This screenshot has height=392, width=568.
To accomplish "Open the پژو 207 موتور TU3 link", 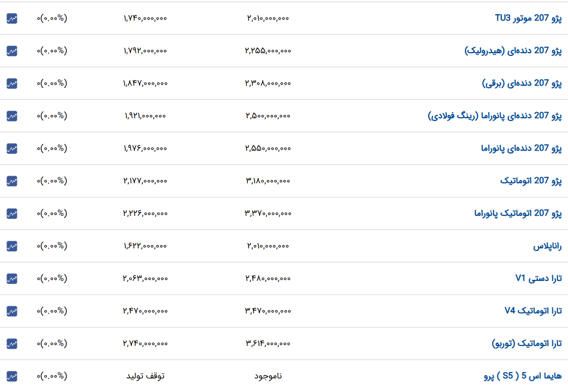I will [x=528, y=18].
